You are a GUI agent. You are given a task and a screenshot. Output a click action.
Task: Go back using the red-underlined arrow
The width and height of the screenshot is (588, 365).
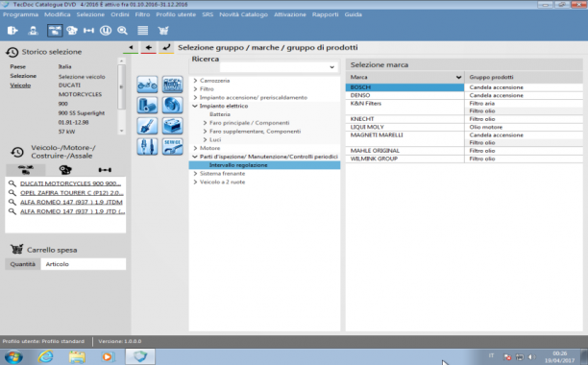149,48
